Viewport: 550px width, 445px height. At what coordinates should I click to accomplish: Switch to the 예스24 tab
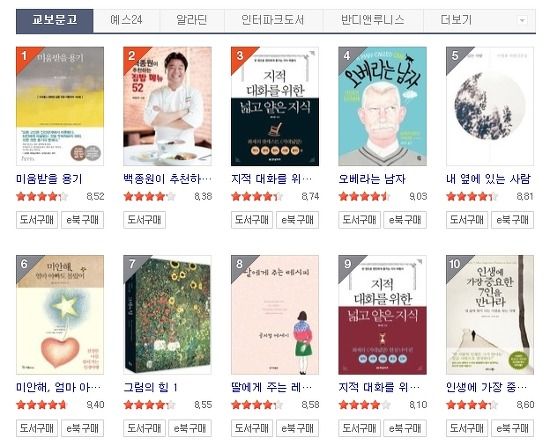[126, 20]
